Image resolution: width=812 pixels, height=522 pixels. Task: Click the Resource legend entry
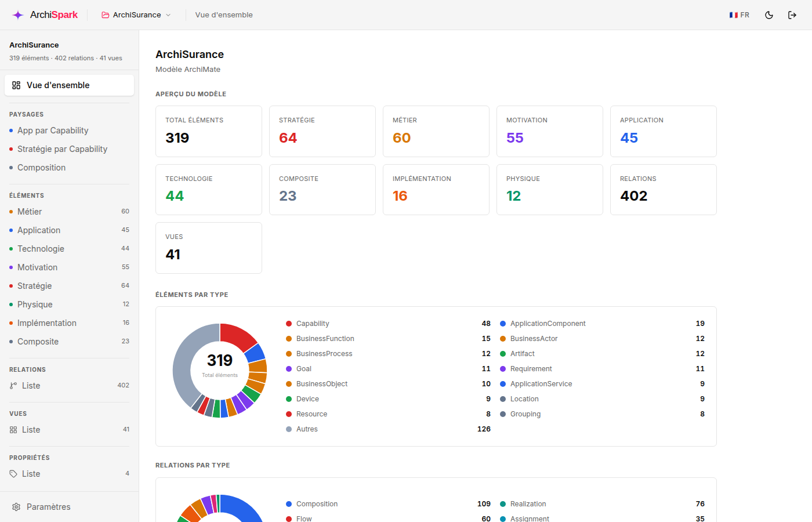tap(388, 414)
